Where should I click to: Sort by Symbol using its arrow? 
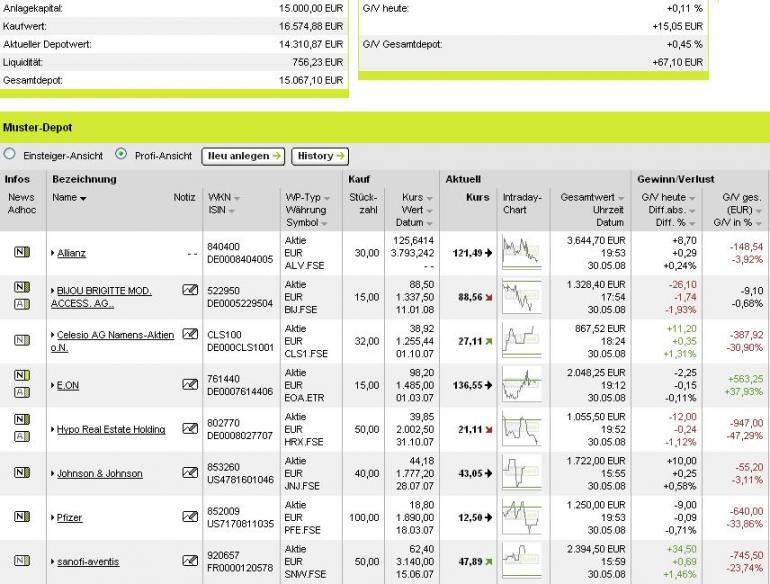click(324, 224)
